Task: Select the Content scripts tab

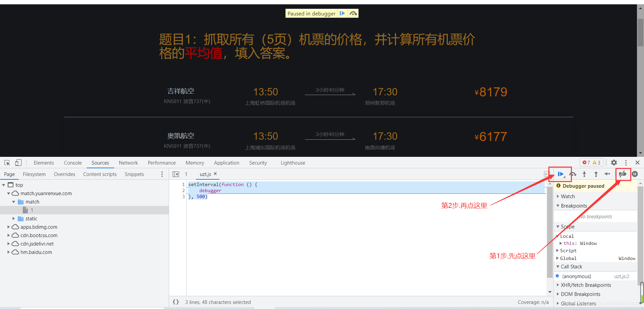Action: pyautogui.click(x=100, y=174)
